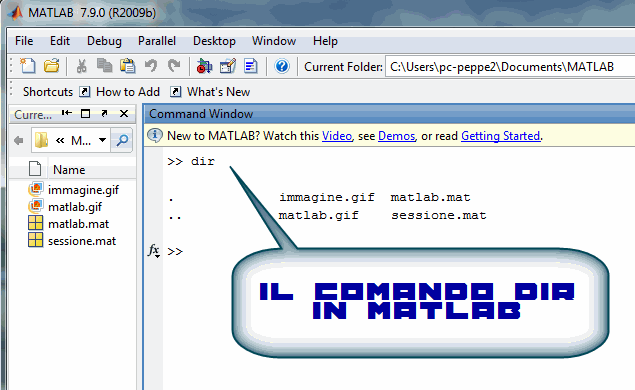
Task: Undock the Current Folder panel
Action: (x=104, y=114)
